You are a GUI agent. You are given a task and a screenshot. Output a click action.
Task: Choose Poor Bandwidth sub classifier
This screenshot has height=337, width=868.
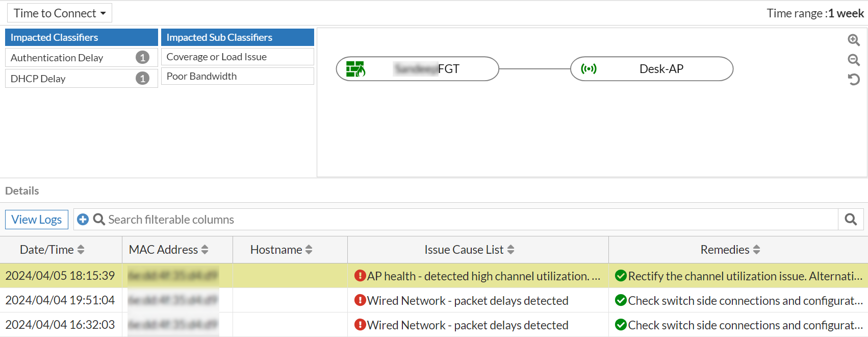(x=237, y=76)
